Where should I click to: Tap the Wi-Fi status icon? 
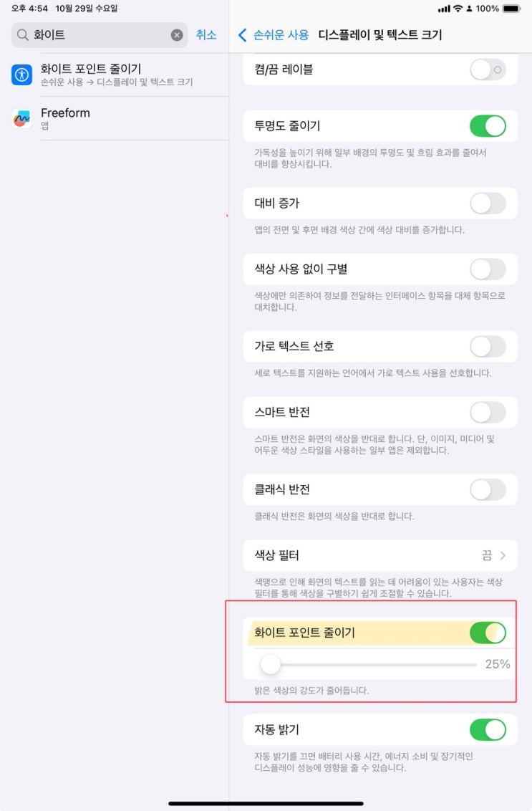point(458,9)
